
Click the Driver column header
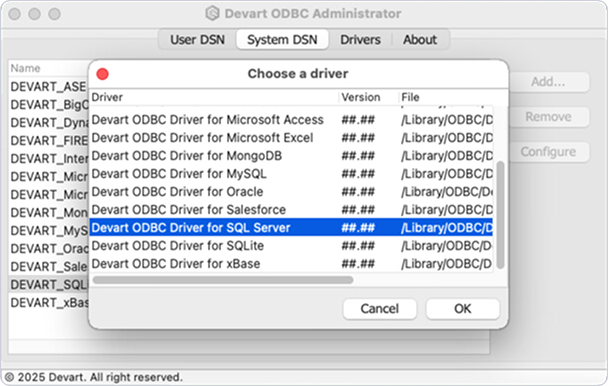[214, 97]
